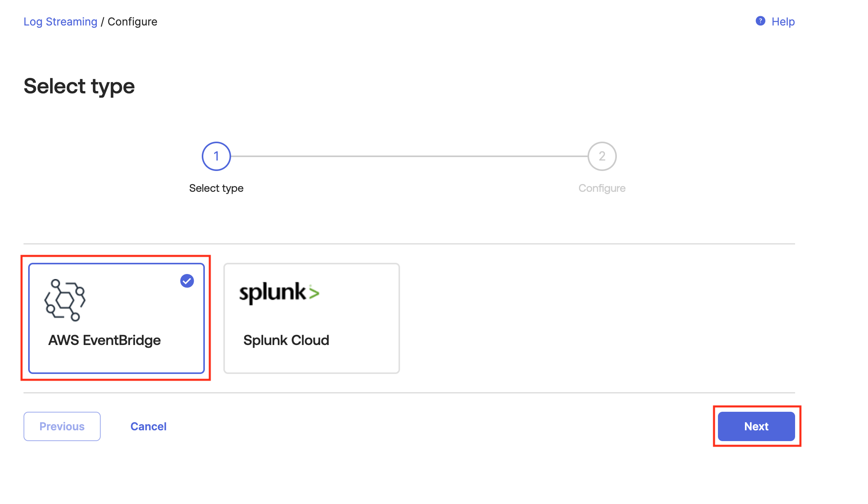This screenshot has height=504, width=868.
Task: Open the Help link
Action: coord(783,22)
